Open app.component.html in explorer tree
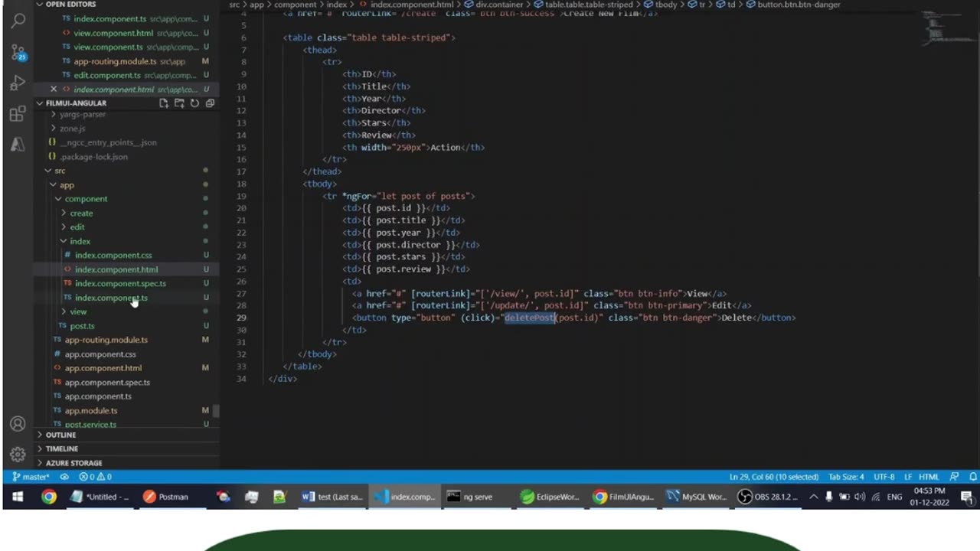This screenshot has height=551, width=980. coord(103,368)
